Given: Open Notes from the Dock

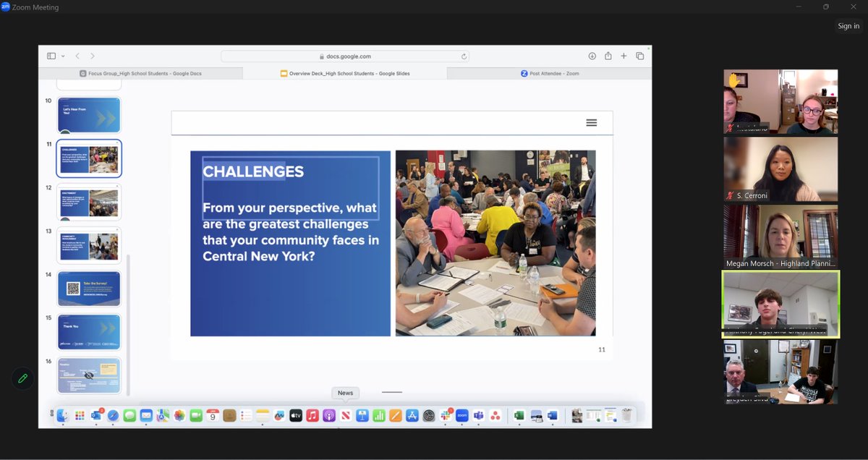Looking at the screenshot, I should [263, 415].
